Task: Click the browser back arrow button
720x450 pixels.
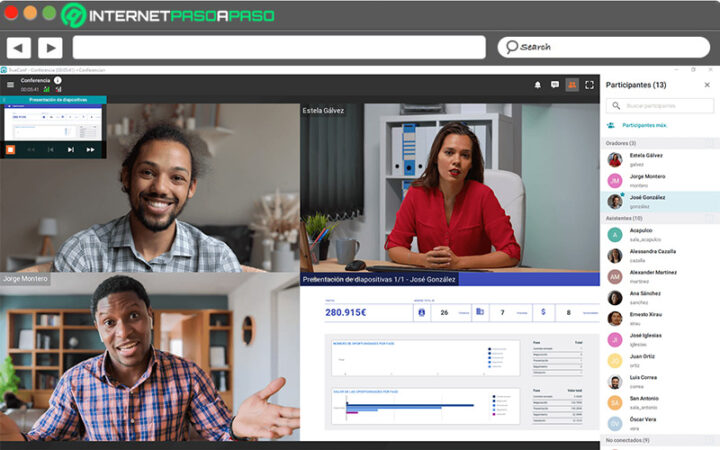Action: click(x=18, y=48)
